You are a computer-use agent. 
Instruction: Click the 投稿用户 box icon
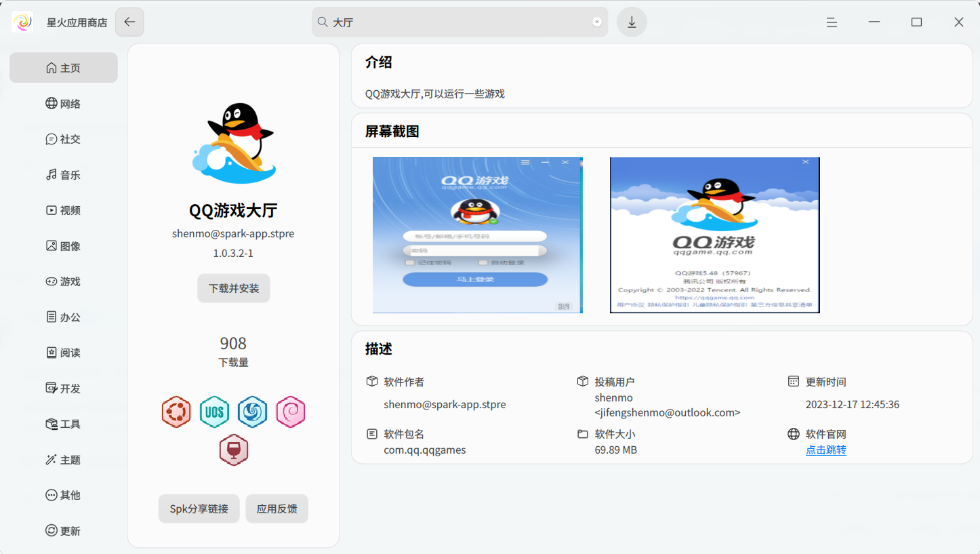(583, 382)
